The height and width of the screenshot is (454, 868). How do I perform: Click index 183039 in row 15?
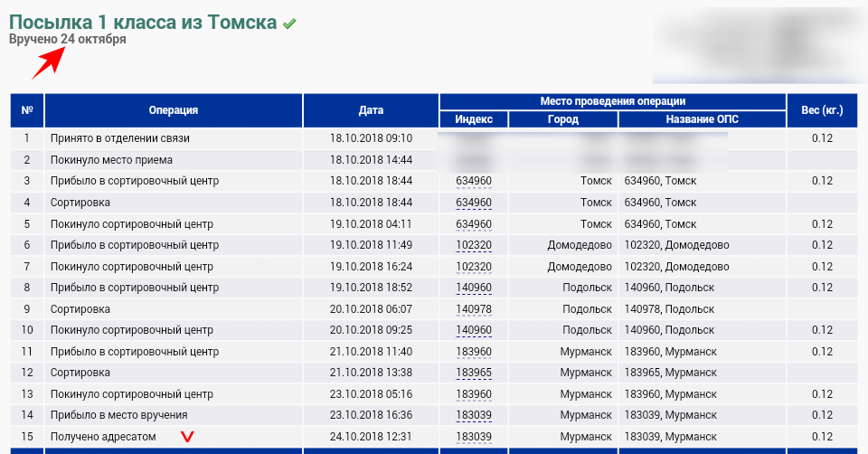coord(474,437)
